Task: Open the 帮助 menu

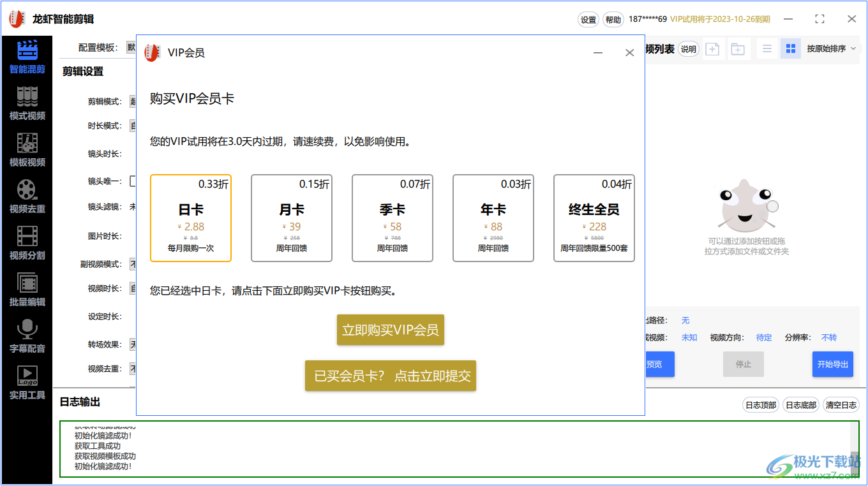Action: [x=613, y=19]
